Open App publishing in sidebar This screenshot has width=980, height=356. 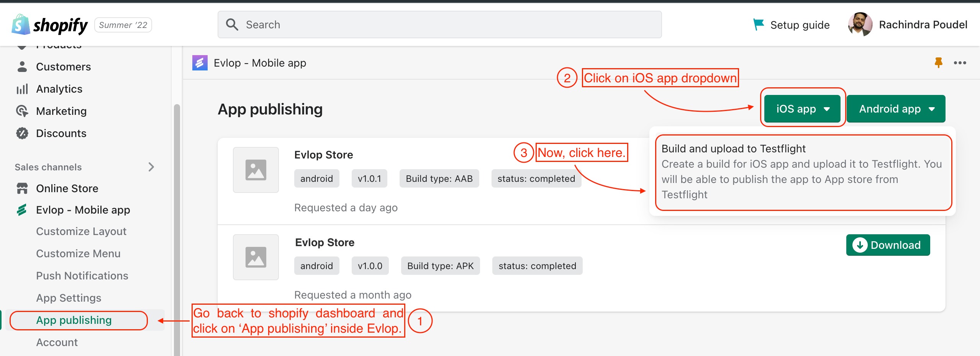coord(74,320)
